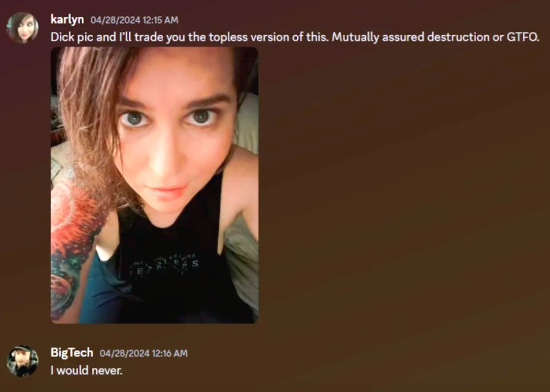Click the phrase 'Mutually assured destruction'

408,37
